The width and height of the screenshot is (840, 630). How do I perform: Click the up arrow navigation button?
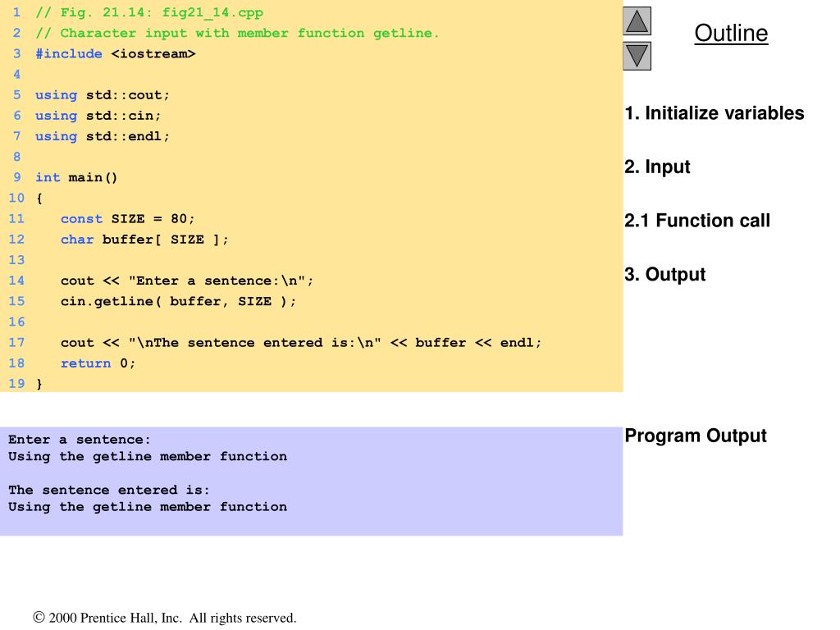tap(637, 21)
